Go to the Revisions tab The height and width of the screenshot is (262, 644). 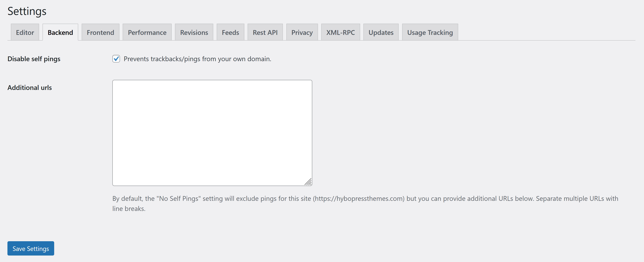[x=194, y=32]
